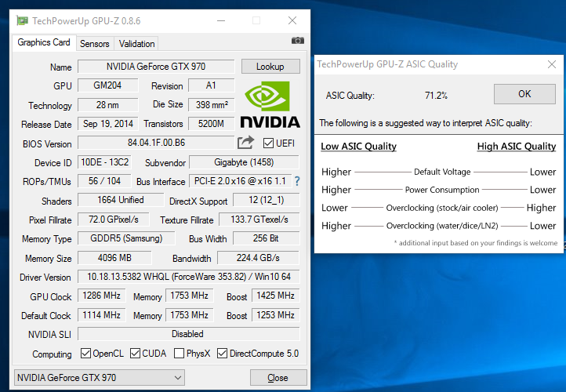Toggle the CUDA checkbox
The image size is (566, 392).
(x=135, y=354)
